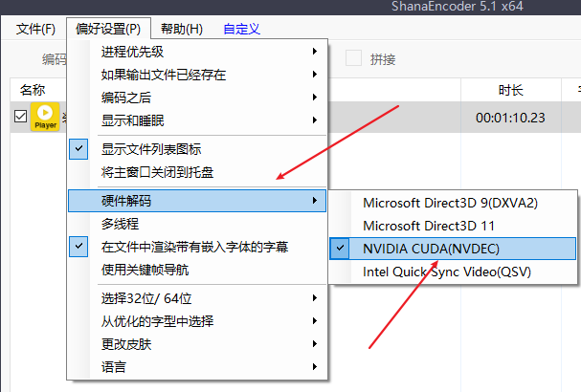Toggle 在文件中渲染带有嵌入字体的字幕 option
This screenshot has width=581, height=392.
coord(195,247)
